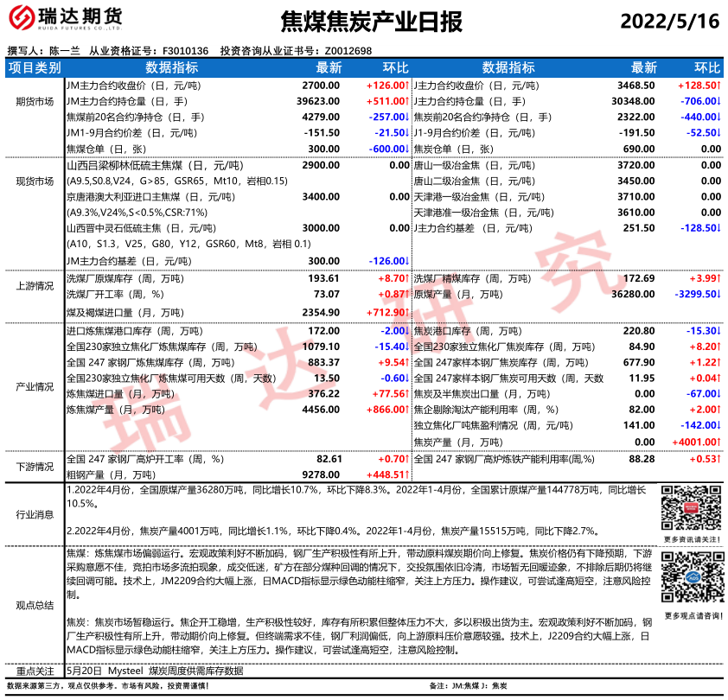Open the 下游情况 section label

tap(35, 467)
